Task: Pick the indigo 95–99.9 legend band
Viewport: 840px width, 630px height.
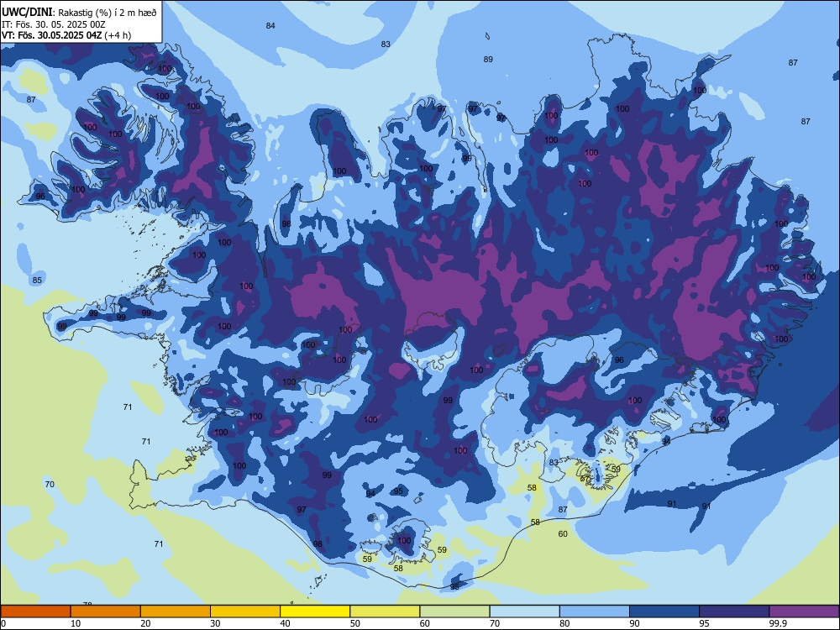Action: coord(734,612)
